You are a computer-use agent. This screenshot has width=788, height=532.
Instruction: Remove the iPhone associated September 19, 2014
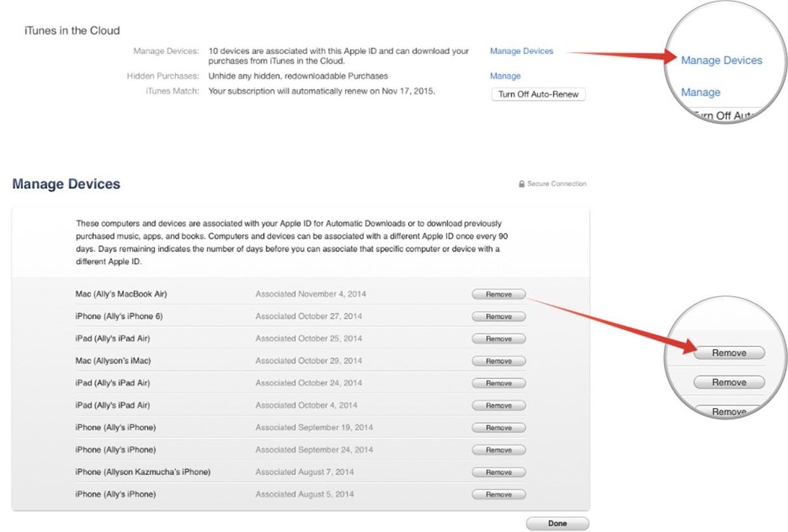click(x=498, y=427)
